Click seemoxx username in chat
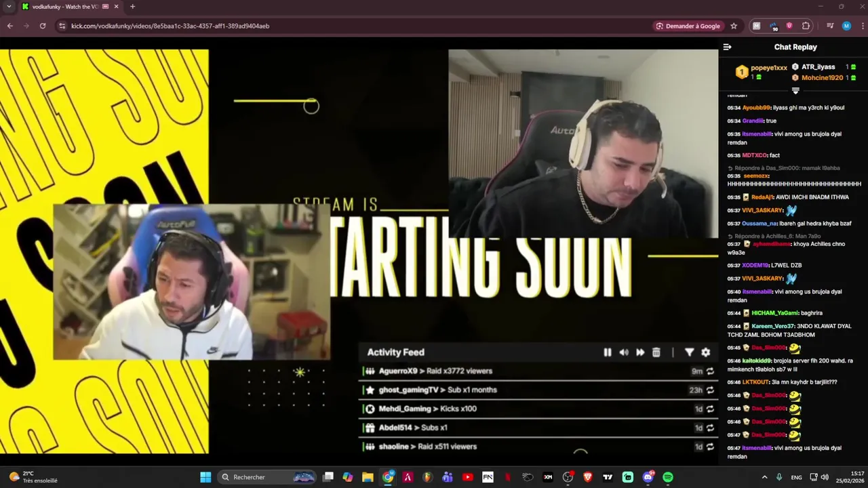This screenshot has width=868, height=488. pos(755,176)
